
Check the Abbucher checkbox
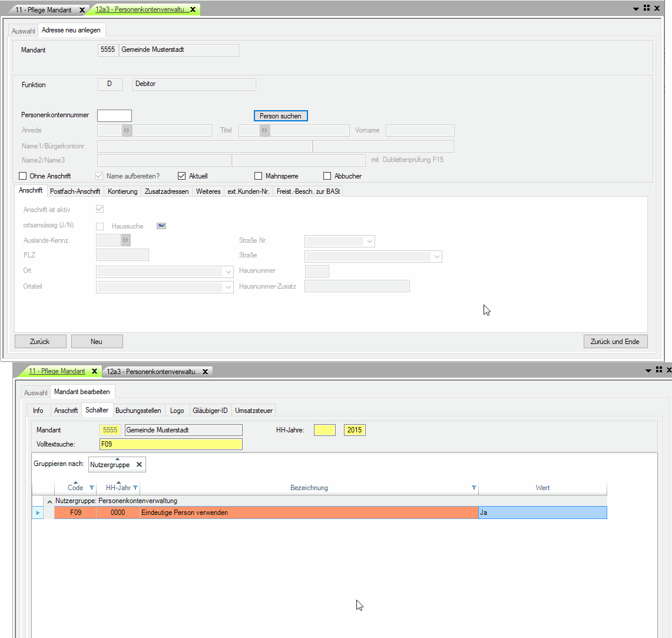327,176
